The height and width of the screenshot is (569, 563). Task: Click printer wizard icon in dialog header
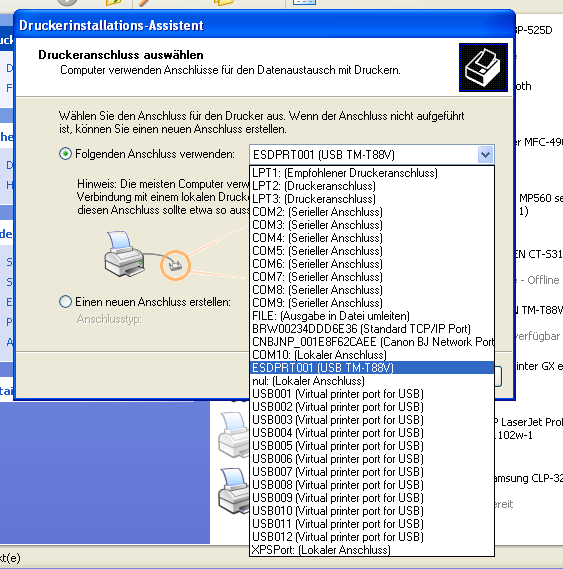[483, 67]
